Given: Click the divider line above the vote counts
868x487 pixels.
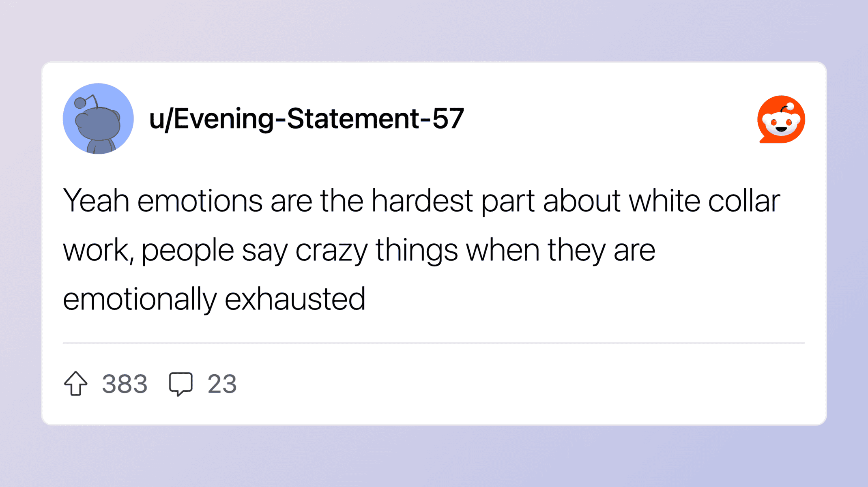Looking at the screenshot, I should pos(433,343).
